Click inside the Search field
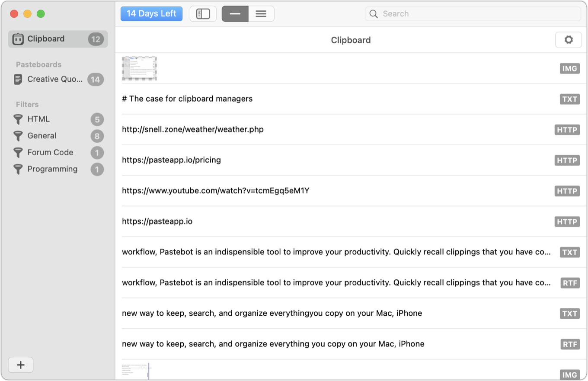 pyautogui.click(x=432, y=13)
